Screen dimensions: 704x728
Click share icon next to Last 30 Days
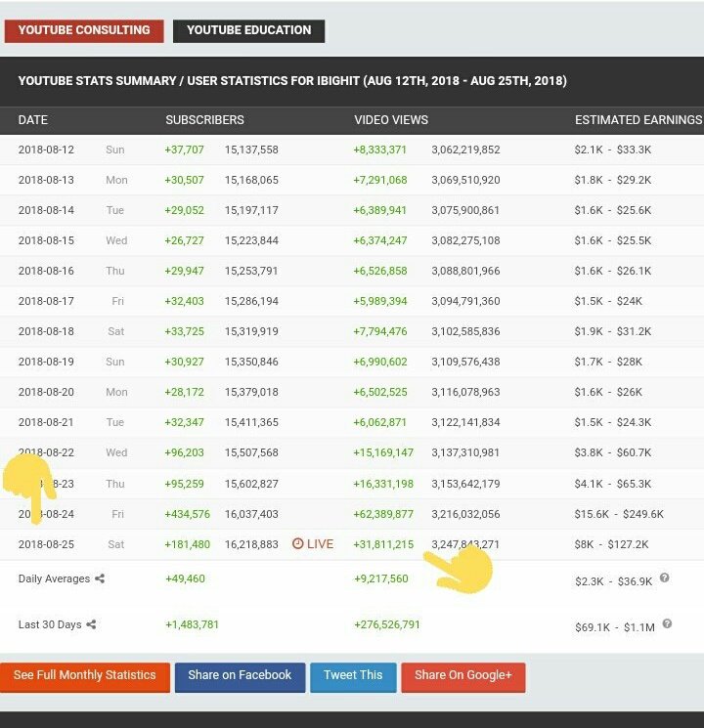(91, 624)
